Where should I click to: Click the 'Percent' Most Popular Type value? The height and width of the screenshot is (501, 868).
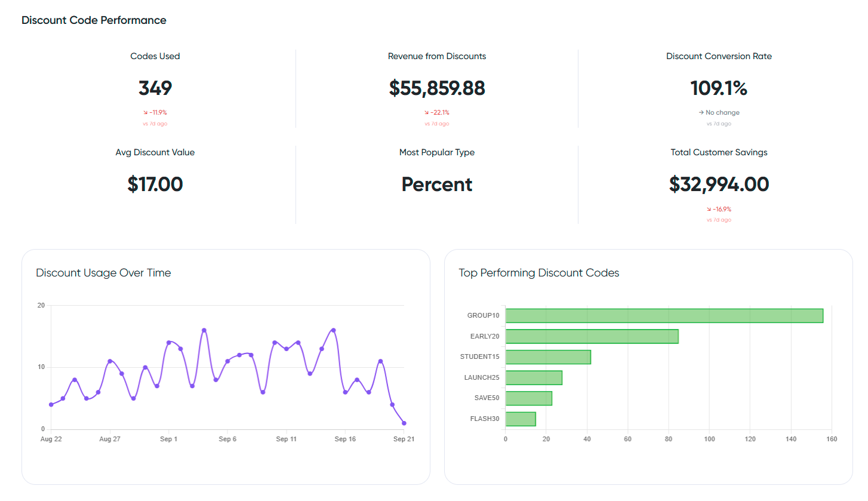pos(437,185)
